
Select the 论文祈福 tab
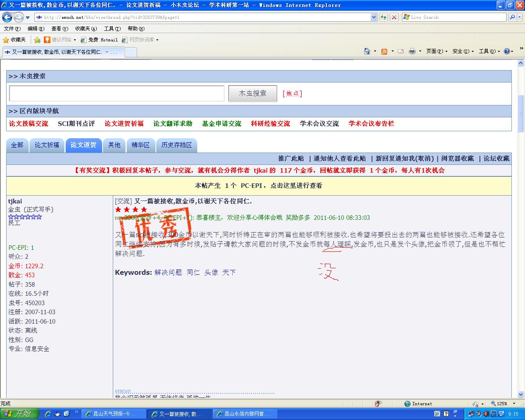click(x=47, y=145)
